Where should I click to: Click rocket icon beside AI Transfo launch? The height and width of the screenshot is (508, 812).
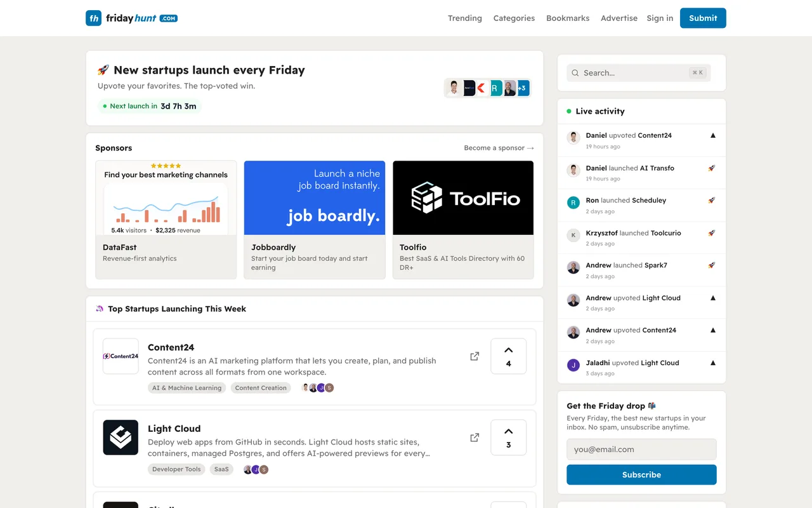point(712,168)
